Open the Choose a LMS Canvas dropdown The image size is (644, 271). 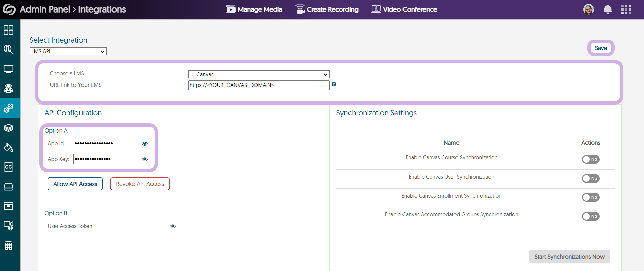(x=259, y=74)
